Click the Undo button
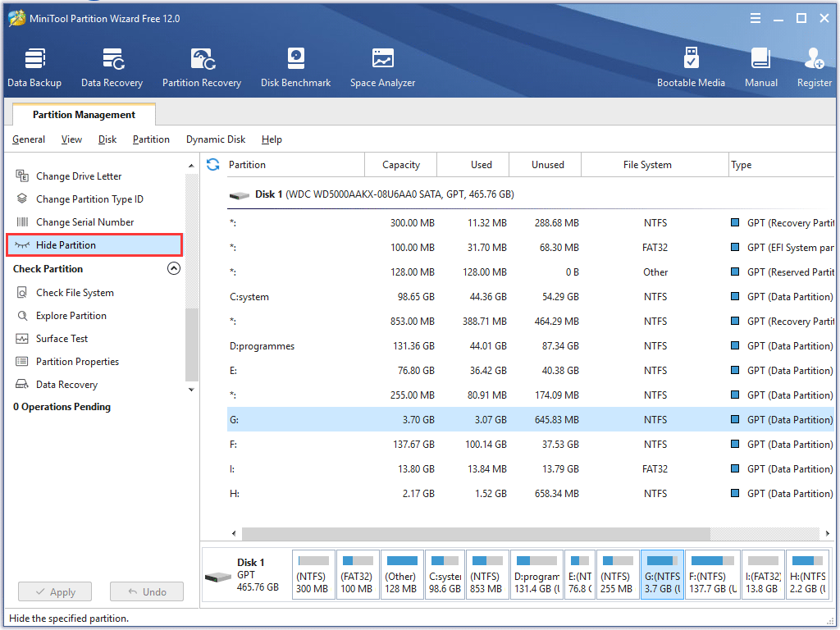 (x=147, y=592)
